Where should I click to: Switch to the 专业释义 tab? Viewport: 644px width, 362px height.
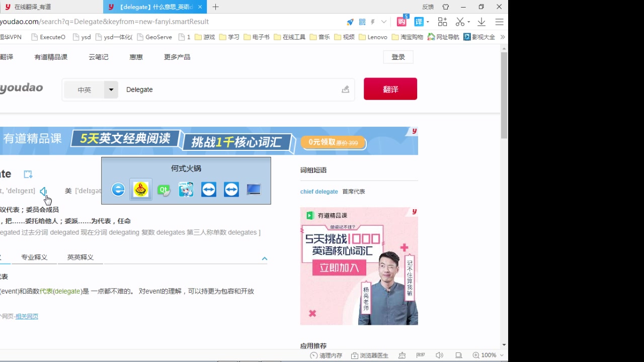(x=34, y=257)
